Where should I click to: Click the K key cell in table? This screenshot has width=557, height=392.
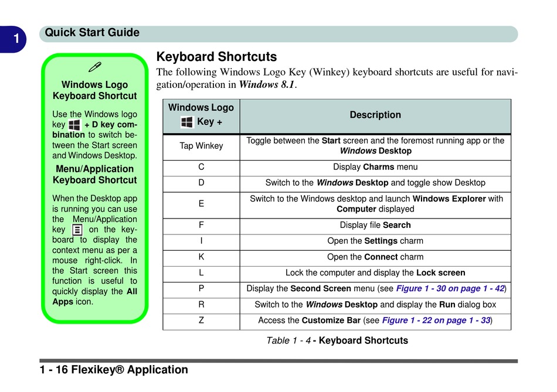(x=201, y=257)
